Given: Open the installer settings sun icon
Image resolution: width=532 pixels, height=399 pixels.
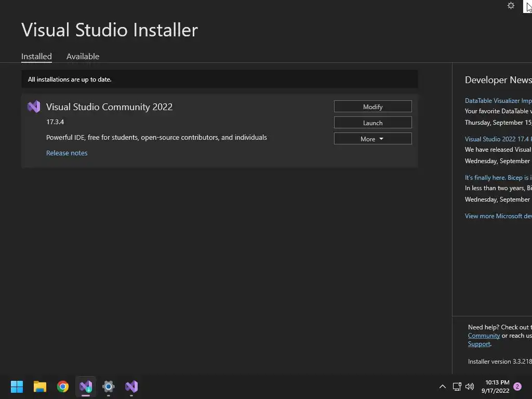Looking at the screenshot, I should (x=511, y=5).
